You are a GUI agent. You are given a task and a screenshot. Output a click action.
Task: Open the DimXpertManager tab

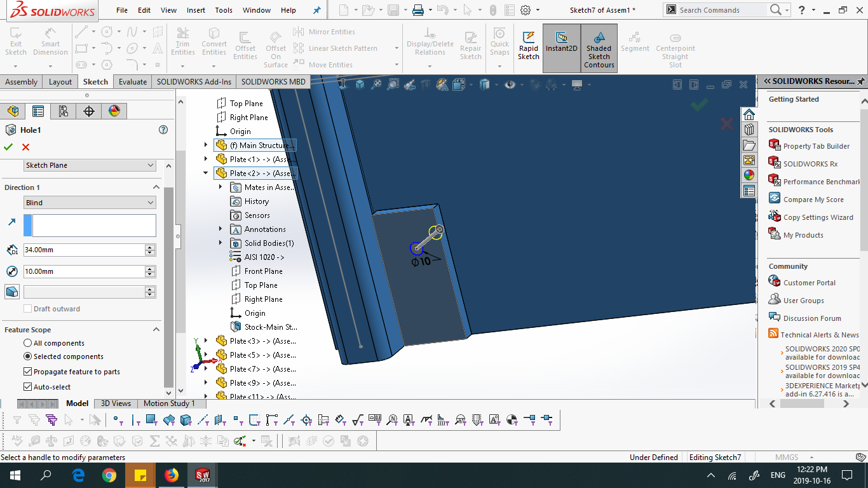[x=89, y=111]
